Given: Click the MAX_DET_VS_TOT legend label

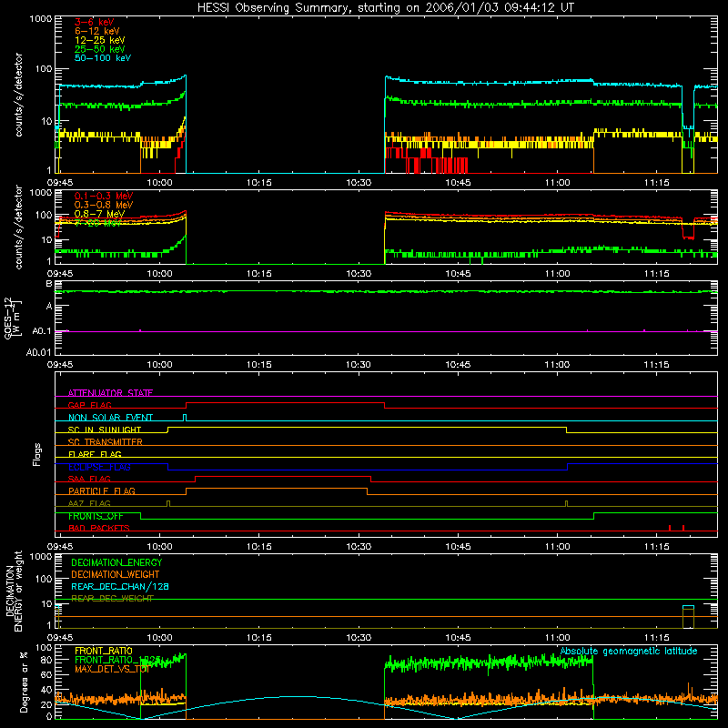Looking at the screenshot, I should [x=112, y=669].
